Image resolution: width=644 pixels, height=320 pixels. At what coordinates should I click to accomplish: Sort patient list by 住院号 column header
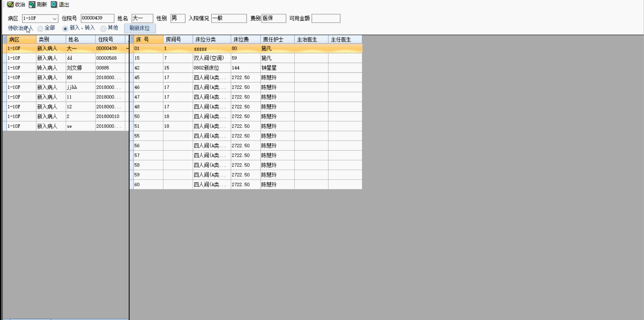click(x=110, y=40)
